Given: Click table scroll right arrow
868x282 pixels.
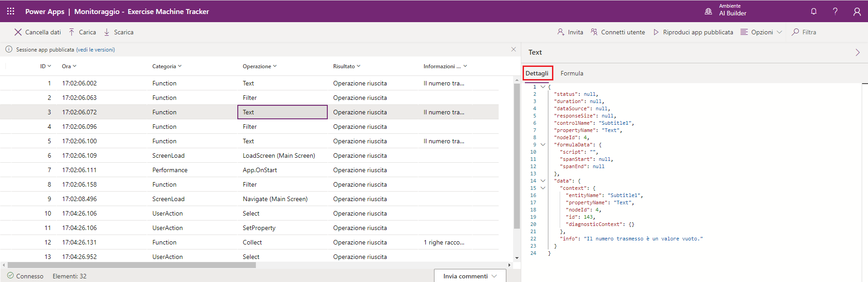Looking at the screenshot, I should click(x=509, y=265).
